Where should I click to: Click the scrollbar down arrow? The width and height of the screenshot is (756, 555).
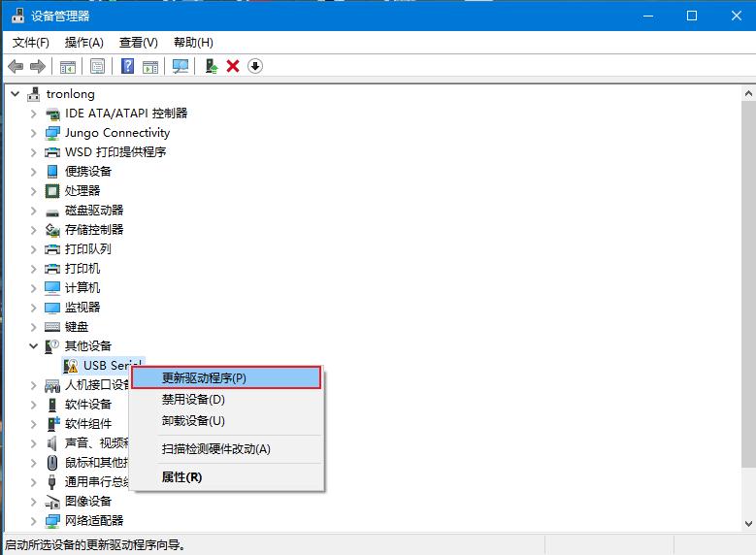click(x=748, y=524)
